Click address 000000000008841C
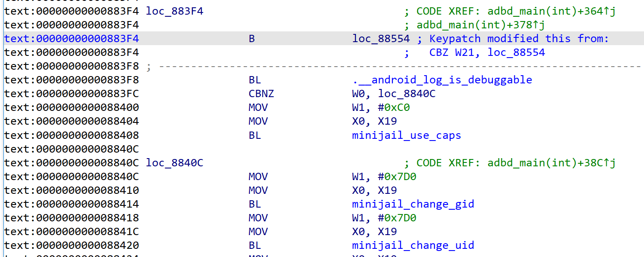The image size is (644, 257). (x=88, y=232)
